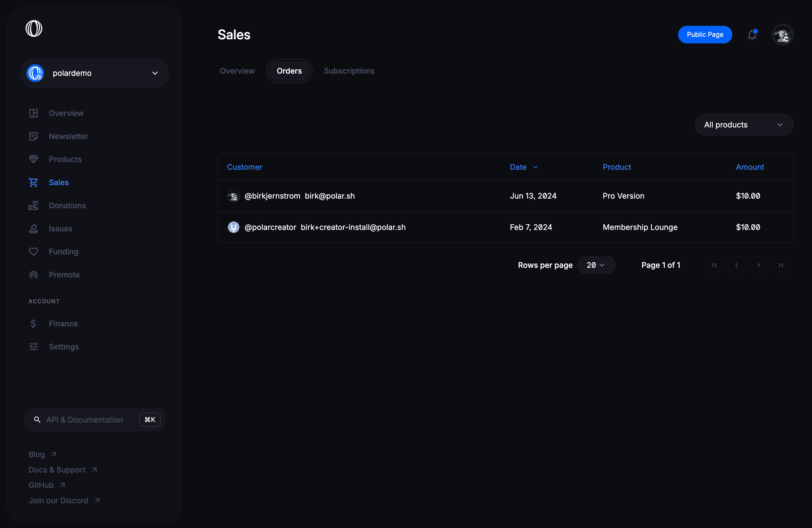812x528 pixels.
Task: Expand the Rows per page selector
Action: 594,265
